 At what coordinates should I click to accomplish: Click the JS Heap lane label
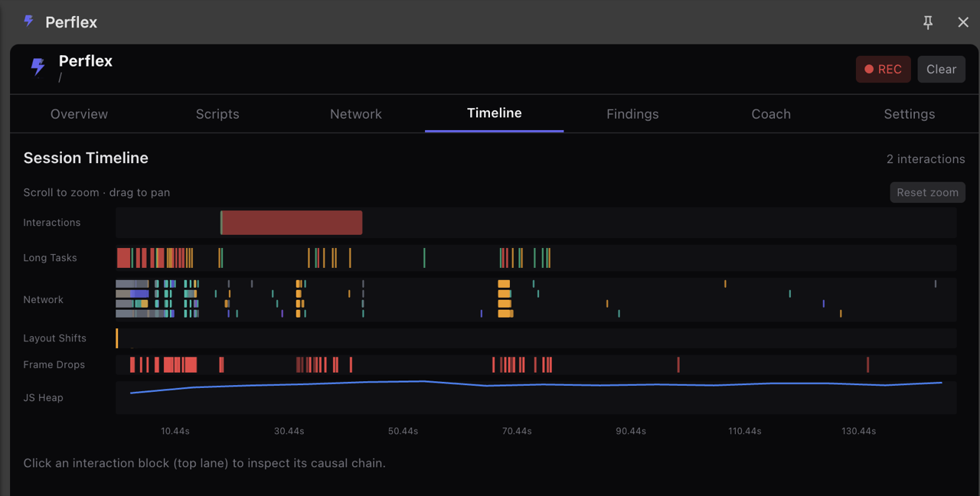point(43,397)
